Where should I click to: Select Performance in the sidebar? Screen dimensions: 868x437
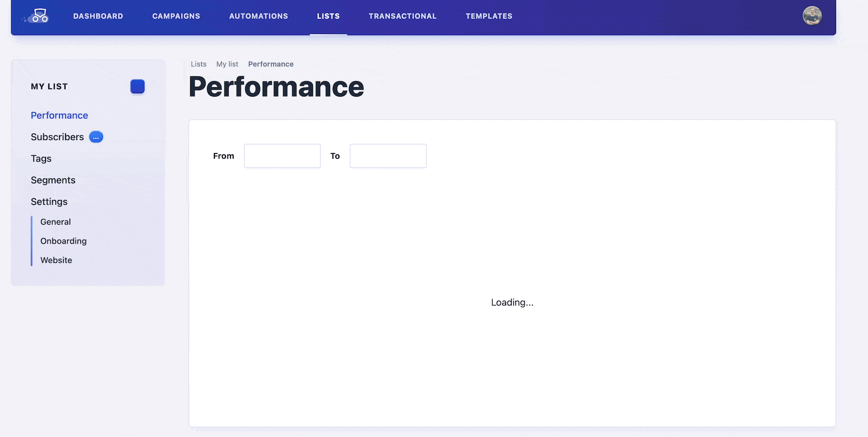pos(59,115)
